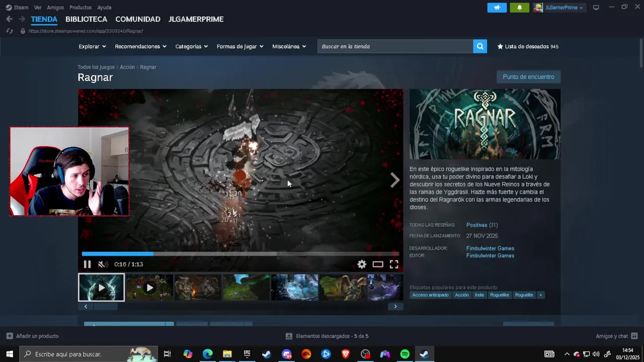Image resolution: width=644 pixels, height=362 pixels.
Task: Select first trailer thumbnail
Action: point(101,287)
